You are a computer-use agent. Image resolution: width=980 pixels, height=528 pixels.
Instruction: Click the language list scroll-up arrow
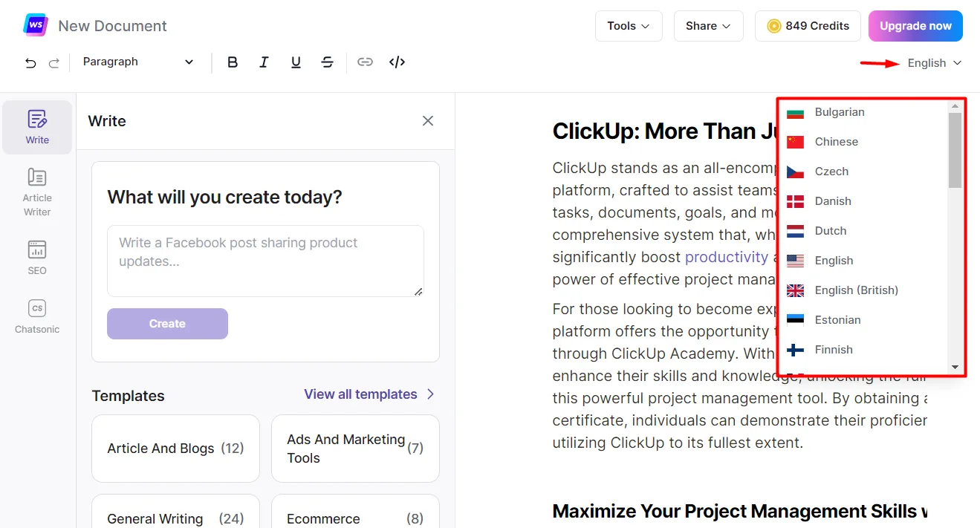point(955,106)
